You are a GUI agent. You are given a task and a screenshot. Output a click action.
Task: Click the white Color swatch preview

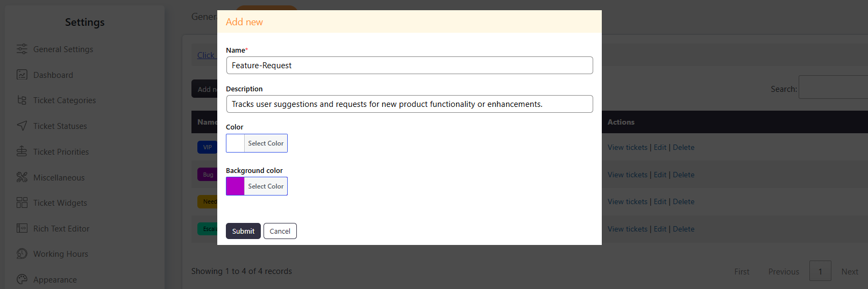(235, 143)
